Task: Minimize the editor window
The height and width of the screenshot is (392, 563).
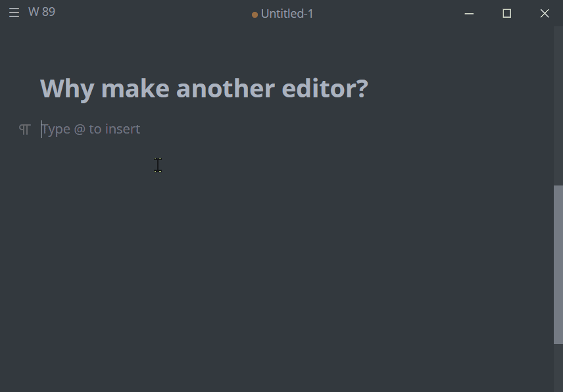Action: click(469, 13)
